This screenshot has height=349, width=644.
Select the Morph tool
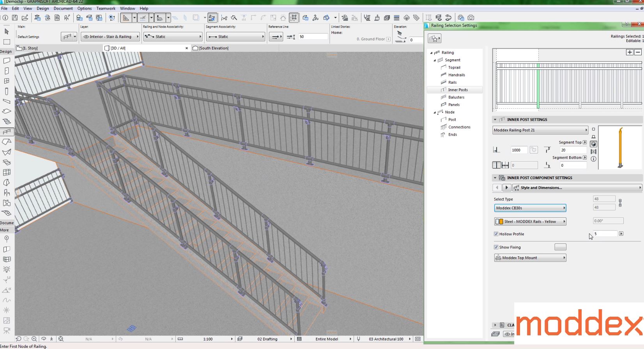[7, 182]
